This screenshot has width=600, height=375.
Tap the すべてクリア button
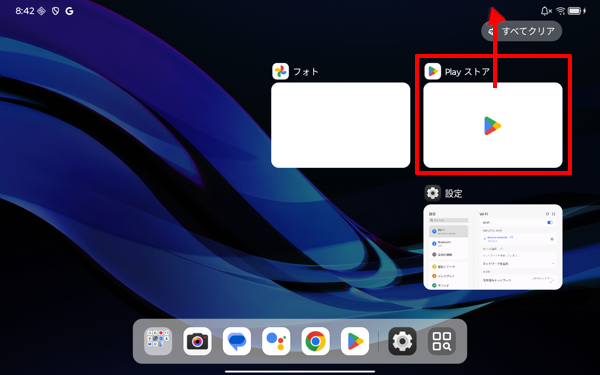pos(522,31)
